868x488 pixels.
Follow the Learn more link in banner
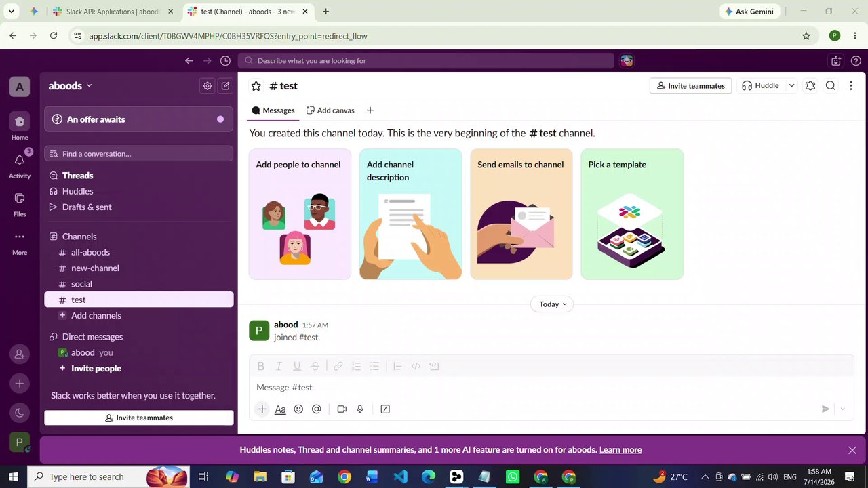point(620,450)
